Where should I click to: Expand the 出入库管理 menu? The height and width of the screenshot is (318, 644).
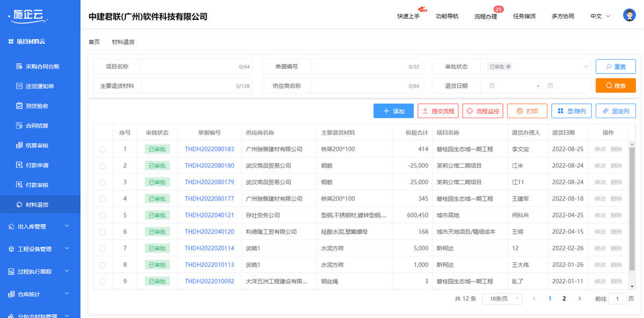click(67, 226)
